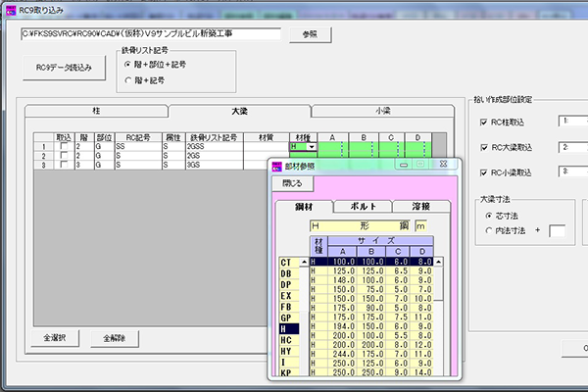Click the m unit field in 部材参照
Image resolution: width=588 pixels, height=392 pixels.
tap(420, 226)
